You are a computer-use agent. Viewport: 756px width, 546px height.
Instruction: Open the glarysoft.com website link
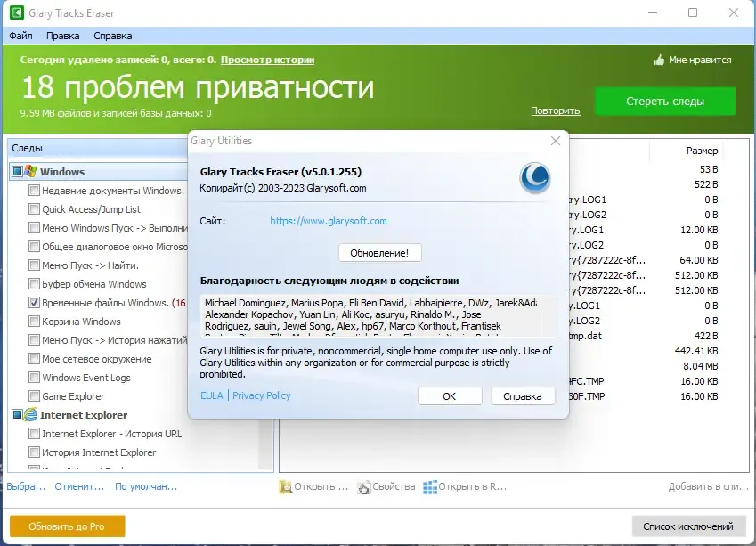tap(329, 221)
